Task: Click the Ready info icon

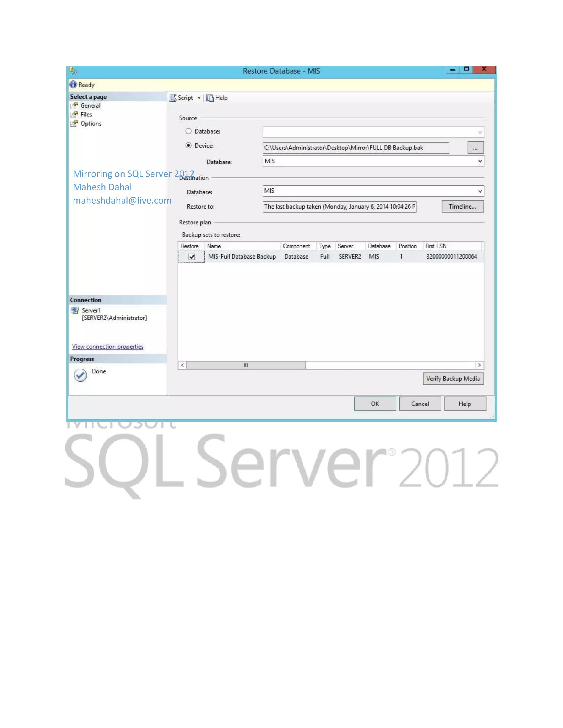Action: tap(73, 85)
